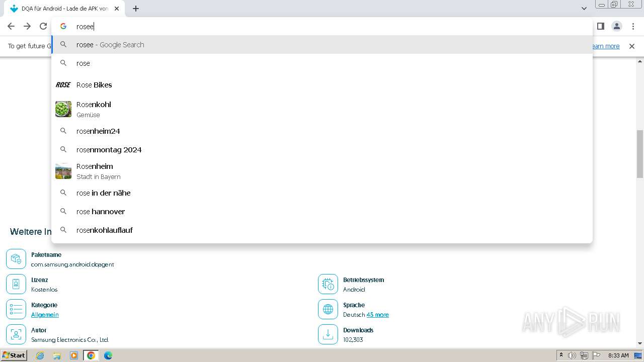Open a new tab with plus button

(x=136, y=9)
